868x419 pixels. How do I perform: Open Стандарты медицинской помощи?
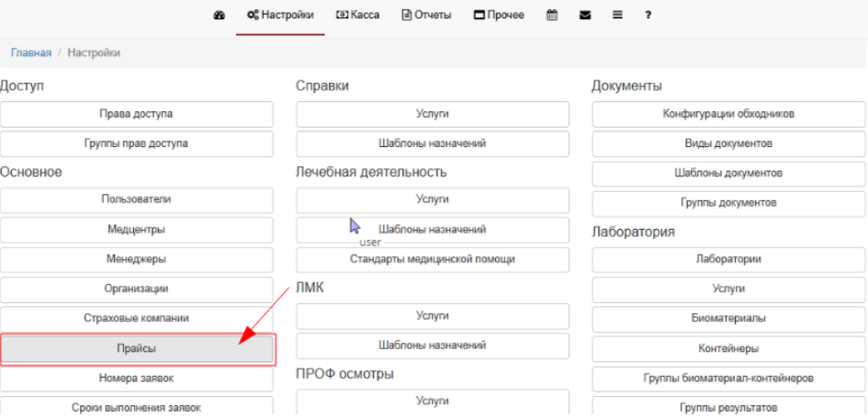[433, 259]
